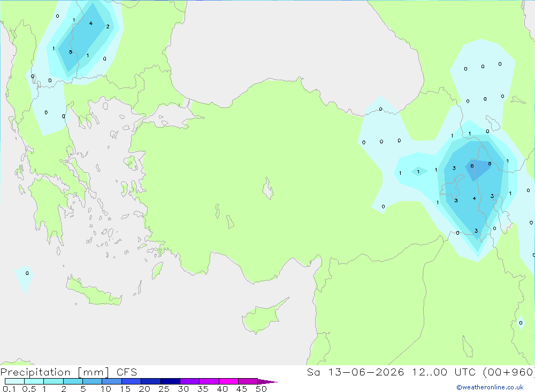Viewport: 535px width, 392px height.
Task: Select the 40–45 mm magenta legend swatch
Action: click(228, 381)
